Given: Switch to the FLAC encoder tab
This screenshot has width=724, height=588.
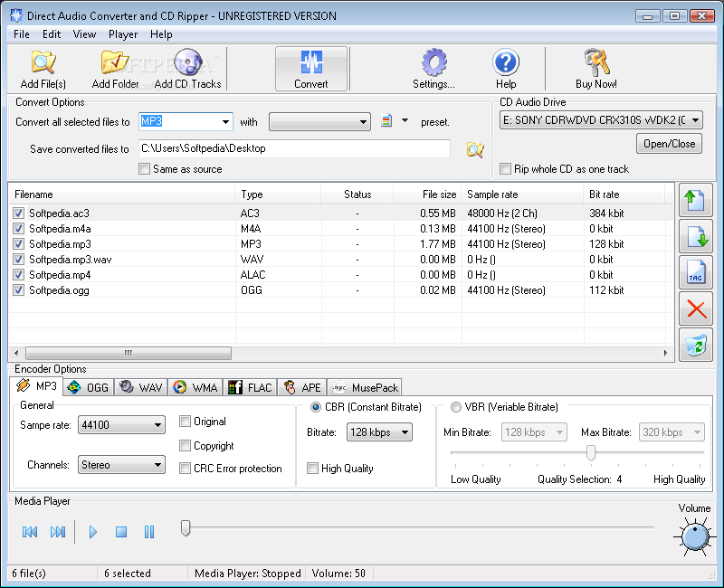Looking at the screenshot, I should (250, 388).
